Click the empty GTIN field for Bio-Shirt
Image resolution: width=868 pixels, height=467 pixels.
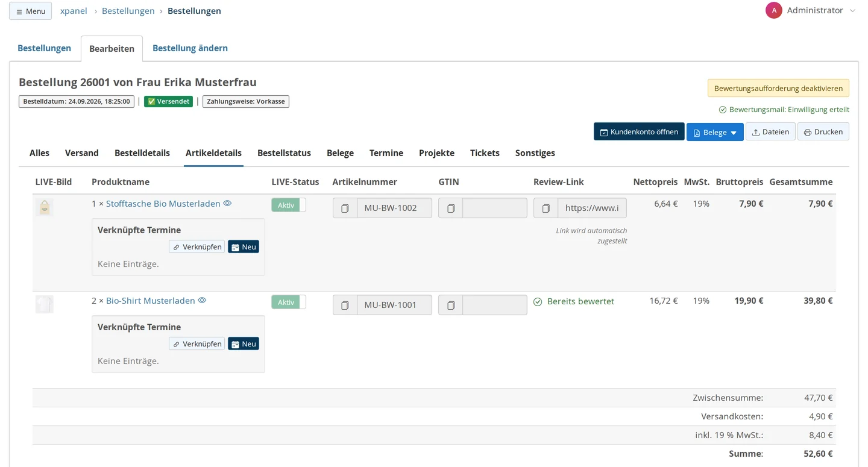(x=495, y=305)
